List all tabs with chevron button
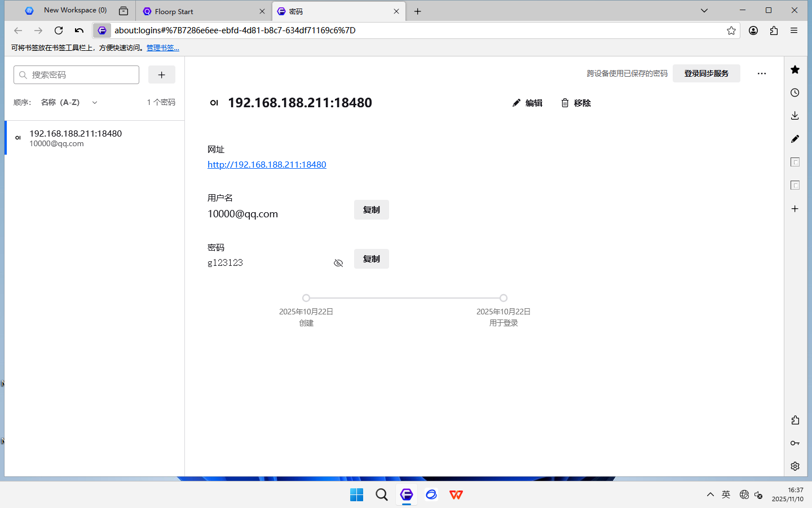Image resolution: width=812 pixels, height=508 pixels. coord(704,11)
